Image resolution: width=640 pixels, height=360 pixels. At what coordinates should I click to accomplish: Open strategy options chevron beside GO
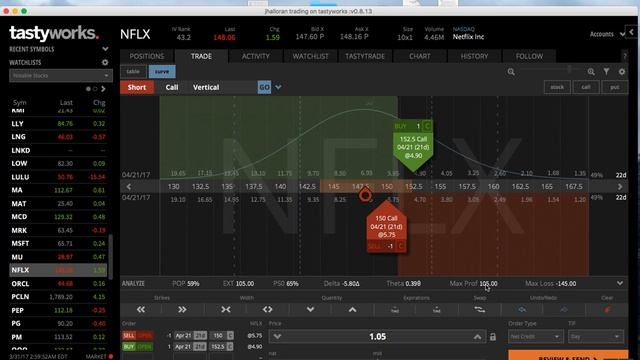point(278,87)
